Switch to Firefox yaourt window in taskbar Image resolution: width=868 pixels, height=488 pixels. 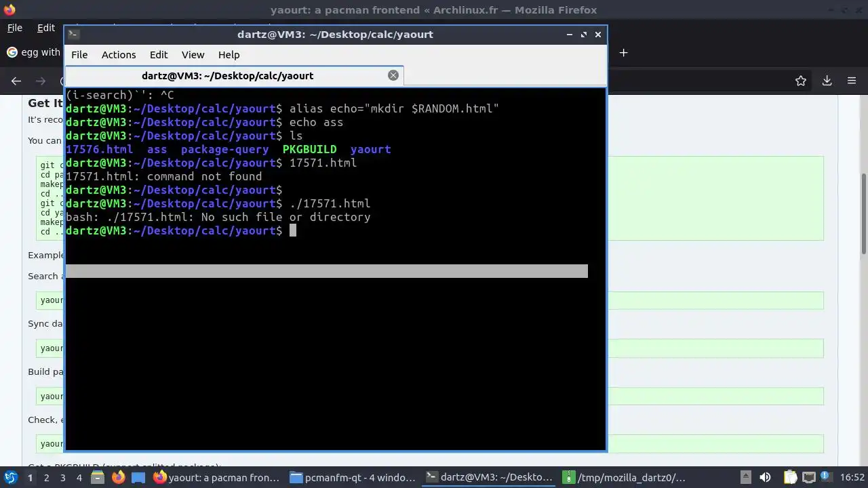(217, 477)
